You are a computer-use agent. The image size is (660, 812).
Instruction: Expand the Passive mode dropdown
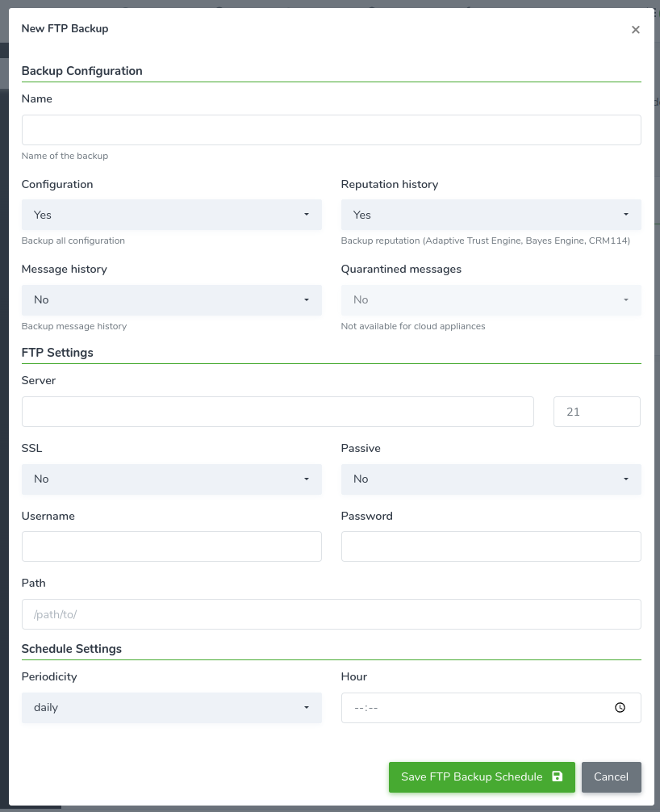click(491, 479)
